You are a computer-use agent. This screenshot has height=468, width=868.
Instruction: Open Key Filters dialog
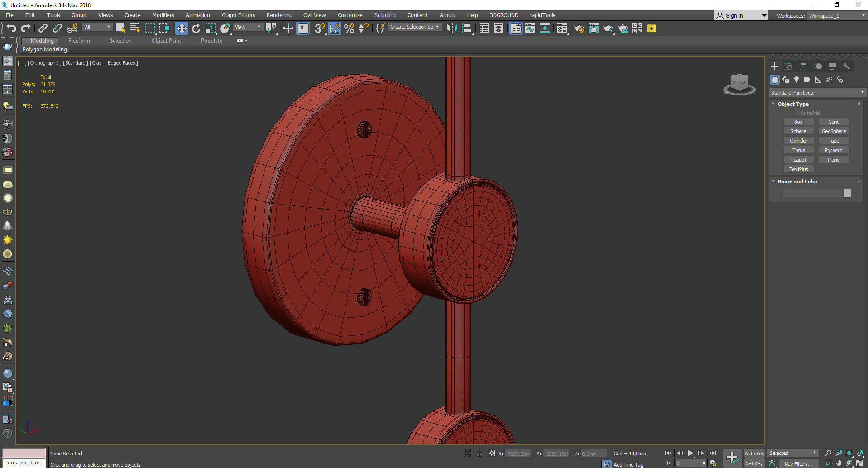[x=798, y=463]
